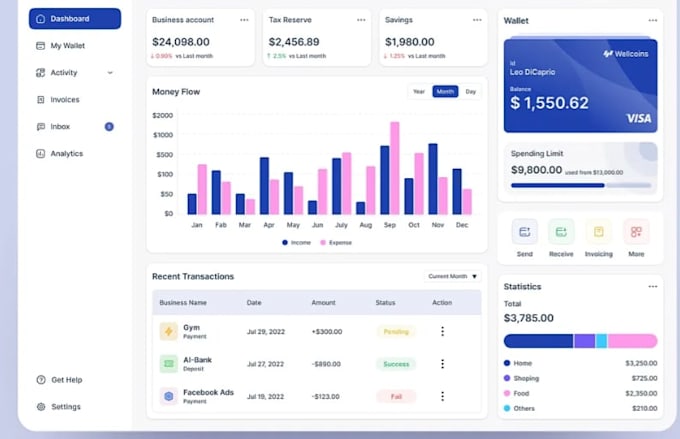Viewport: 680px width, 439px height.
Task: Click the Wellcoins Visa card
Action: tap(580, 85)
